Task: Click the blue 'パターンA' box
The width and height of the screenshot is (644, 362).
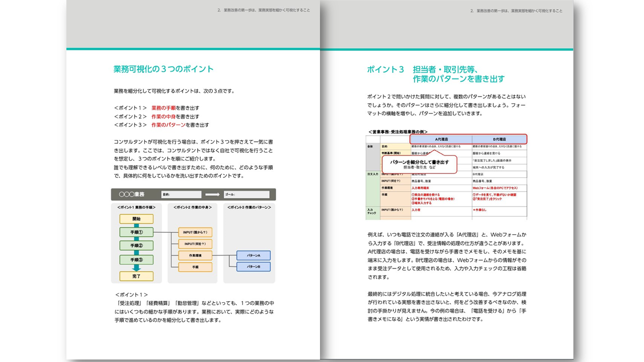Action: pos(254,255)
